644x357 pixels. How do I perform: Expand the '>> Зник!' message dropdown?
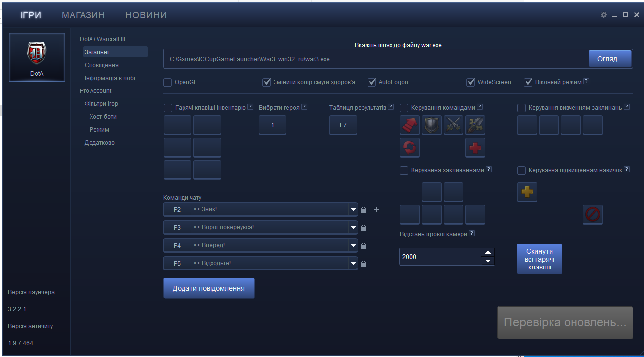[354, 210]
